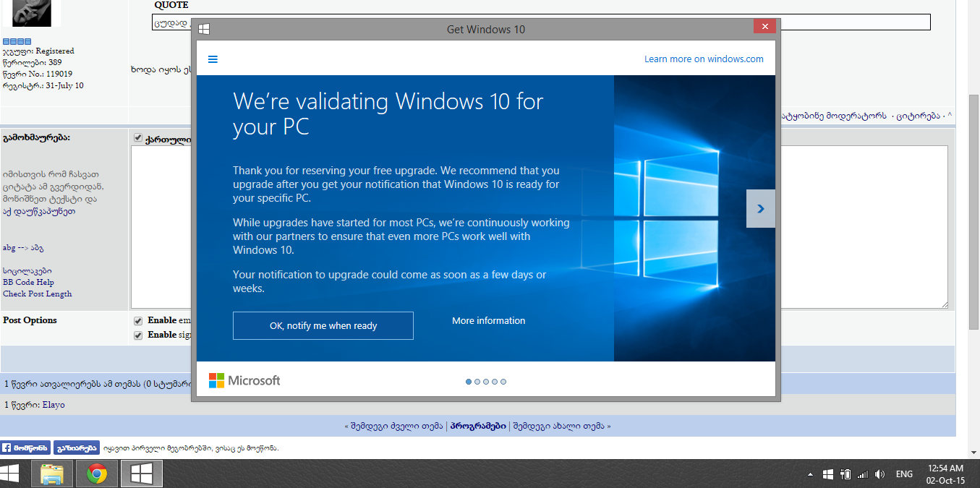
Task: Click the 31-July 10 registration date text
Action: [64, 85]
